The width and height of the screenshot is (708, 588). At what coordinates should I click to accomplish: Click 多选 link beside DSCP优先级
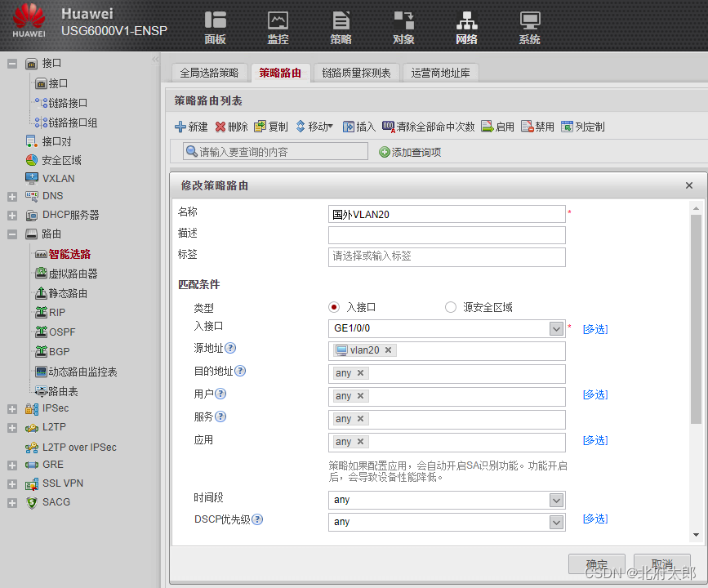pyautogui.click(x=595, y=519)
